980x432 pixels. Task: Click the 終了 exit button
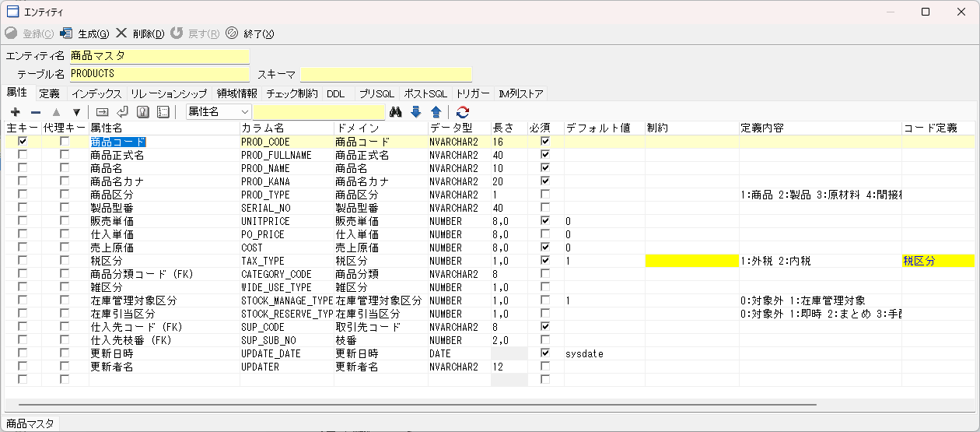pos(250,33)
